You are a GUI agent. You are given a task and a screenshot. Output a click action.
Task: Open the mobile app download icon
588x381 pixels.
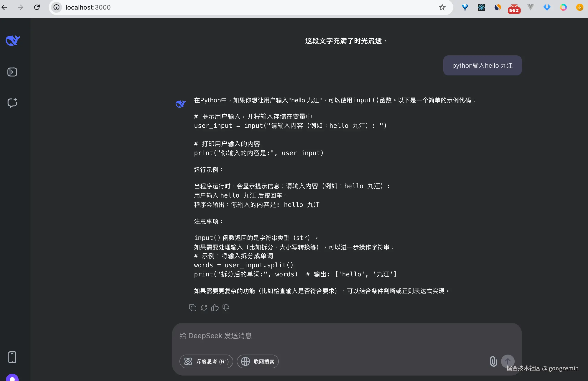(x=12, y=357)
